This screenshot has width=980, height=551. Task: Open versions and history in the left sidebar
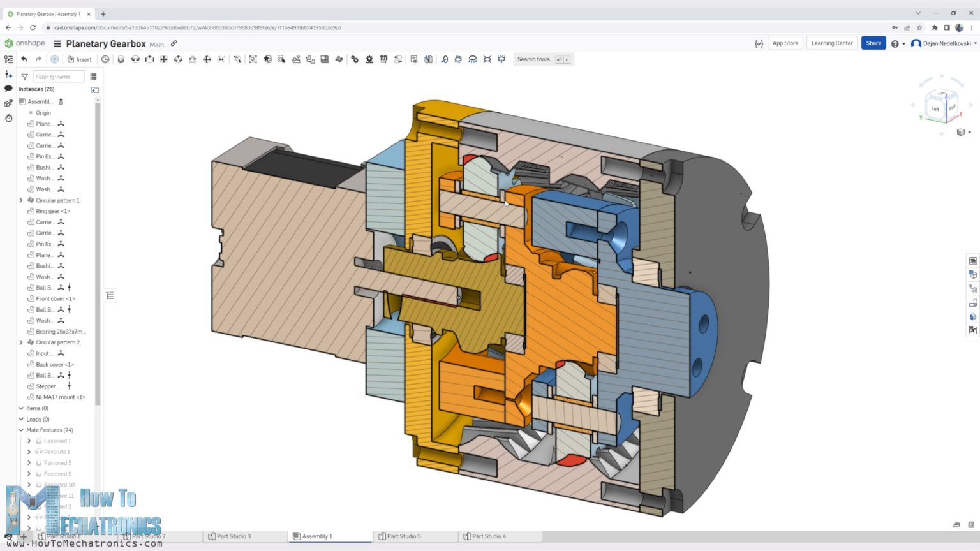point(8,118)
